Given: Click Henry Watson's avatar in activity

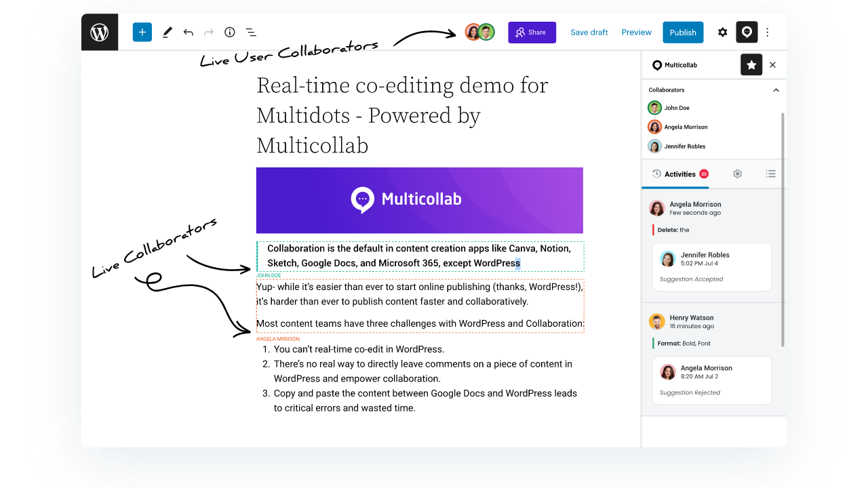Looking at the screenshot, I should tap(656, 321).
